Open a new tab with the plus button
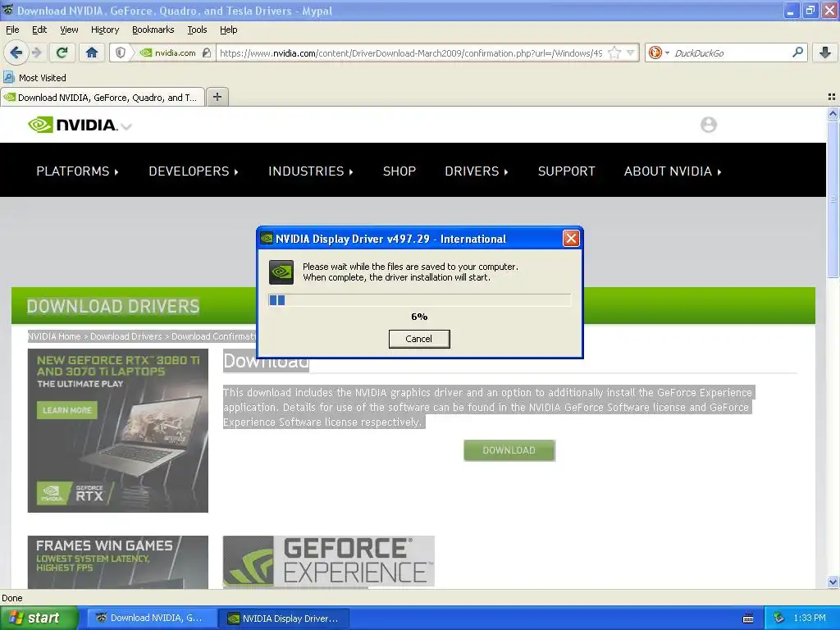This screenshot has height=630, width=840. [217, 97]
